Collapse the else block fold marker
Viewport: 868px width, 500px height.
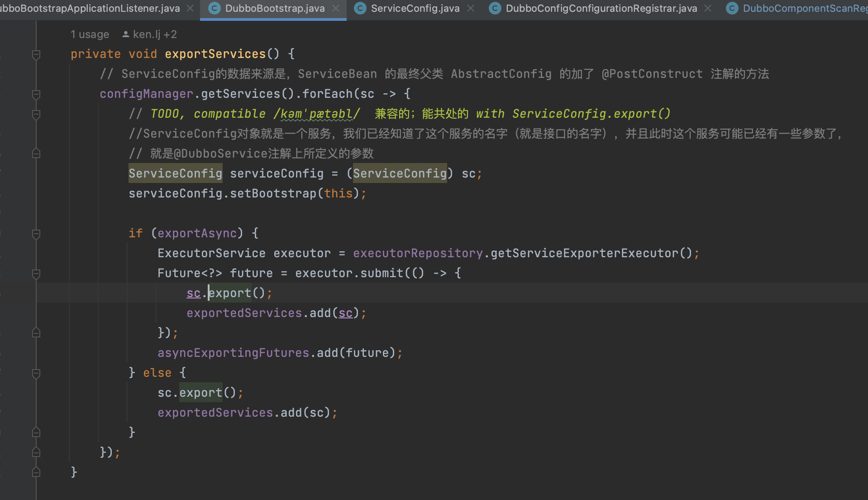pyautogui.click(x=36, y=373)
